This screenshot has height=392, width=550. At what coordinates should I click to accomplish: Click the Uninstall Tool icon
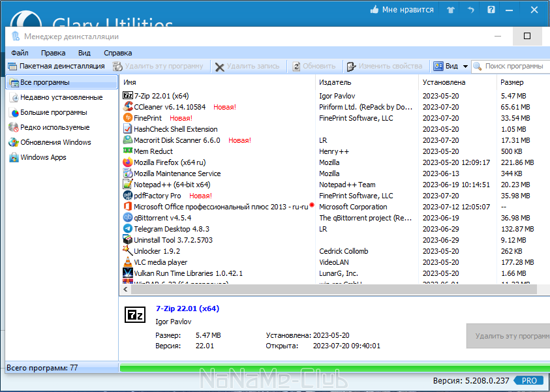(128, 240)
